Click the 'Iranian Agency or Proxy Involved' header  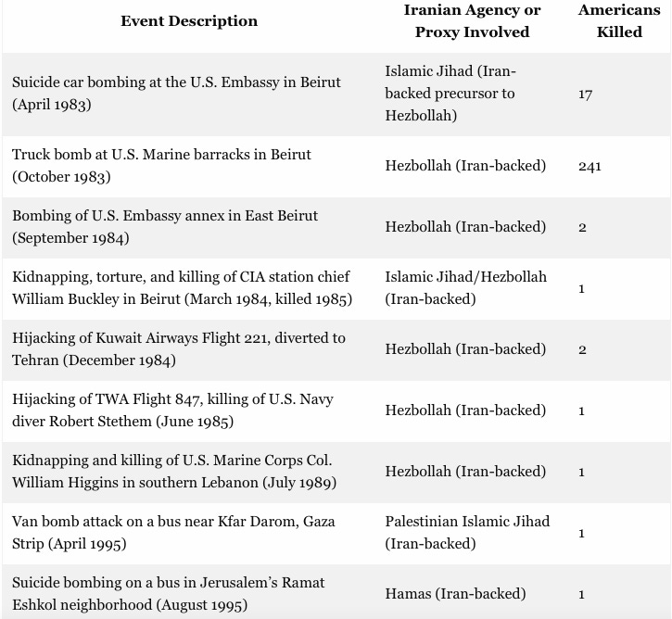472,21
